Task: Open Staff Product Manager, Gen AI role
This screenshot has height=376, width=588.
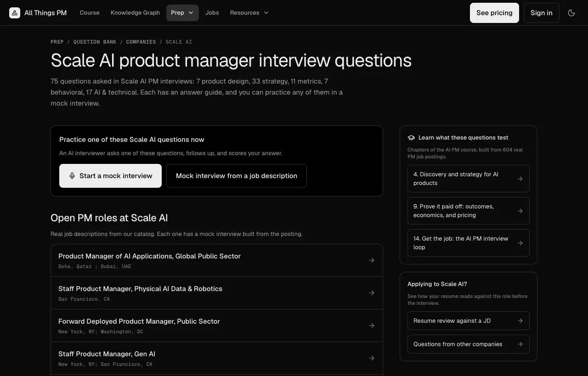Action: click(217, 358)
